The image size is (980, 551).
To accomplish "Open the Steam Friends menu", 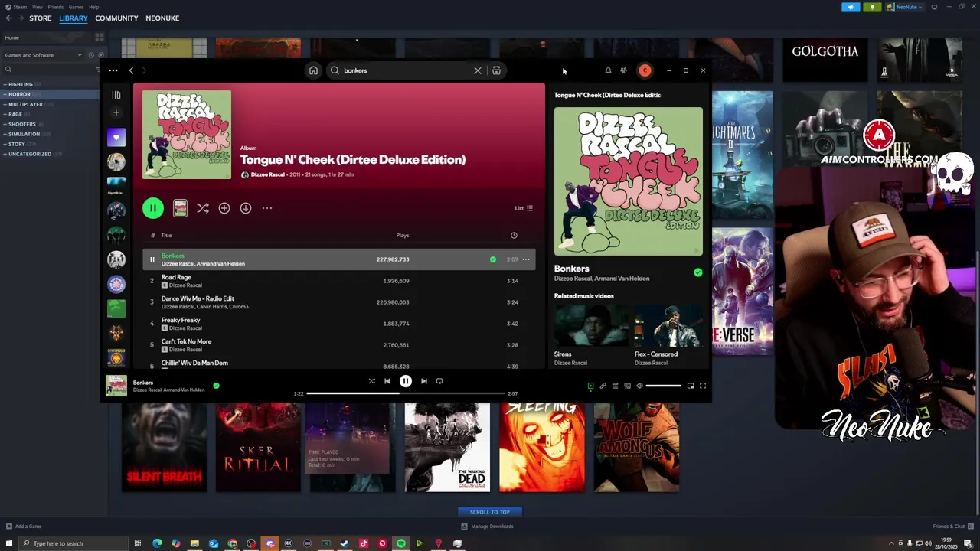I will pyautogui.click(x=56, y=7).
